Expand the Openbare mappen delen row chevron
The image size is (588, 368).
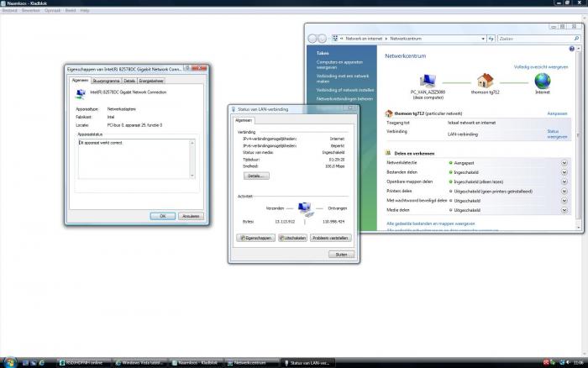(x=564, y=181)
